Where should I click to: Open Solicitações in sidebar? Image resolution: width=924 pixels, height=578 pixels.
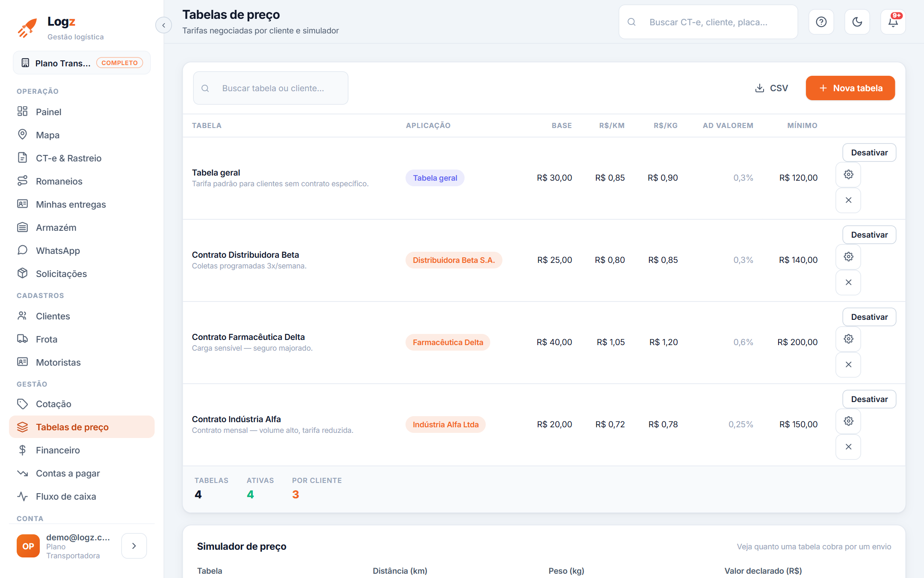(x=82, y=274)
